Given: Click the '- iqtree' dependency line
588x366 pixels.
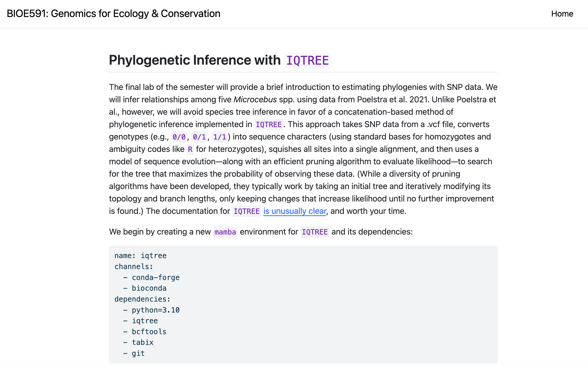Looking at the screenshot, I should pyautogui.click(x=141, y=321).
